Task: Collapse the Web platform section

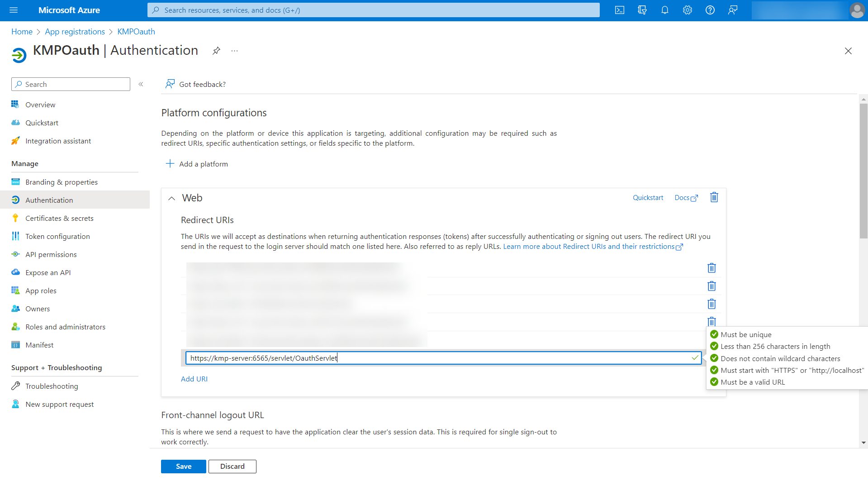Action: [172, 198]
